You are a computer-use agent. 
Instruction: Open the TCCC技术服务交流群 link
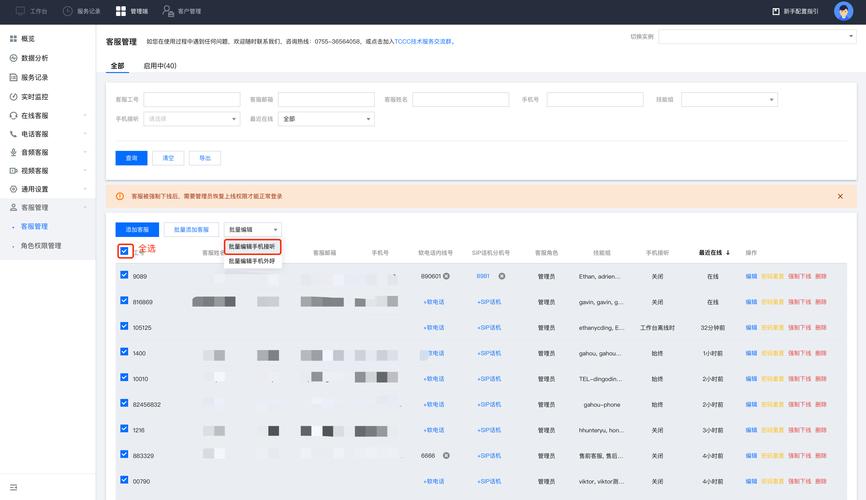pos(423,41)
